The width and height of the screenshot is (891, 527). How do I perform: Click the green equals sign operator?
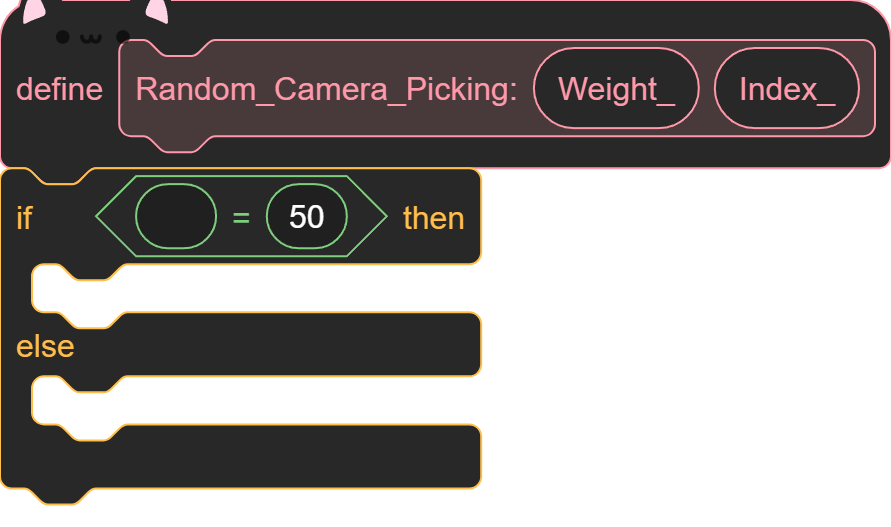click(x=242, y=217)
